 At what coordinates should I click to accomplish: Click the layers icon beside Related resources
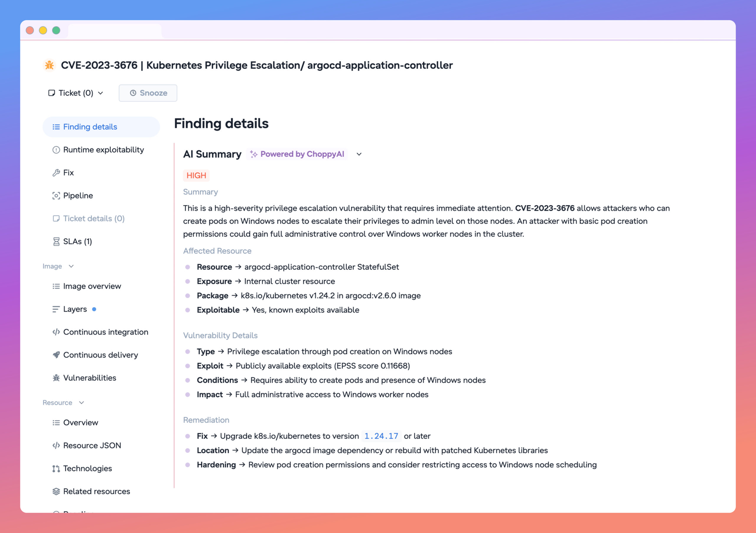coord(56,492)
